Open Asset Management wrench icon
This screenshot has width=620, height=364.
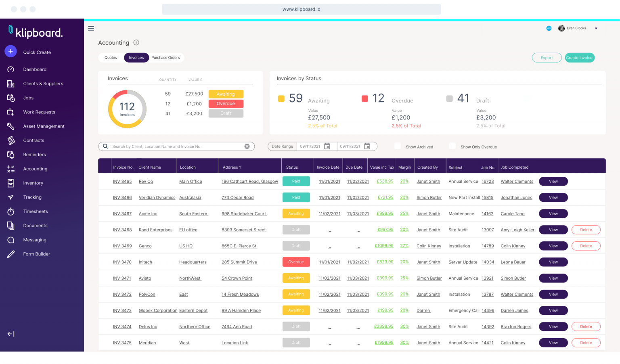point(11,126)
